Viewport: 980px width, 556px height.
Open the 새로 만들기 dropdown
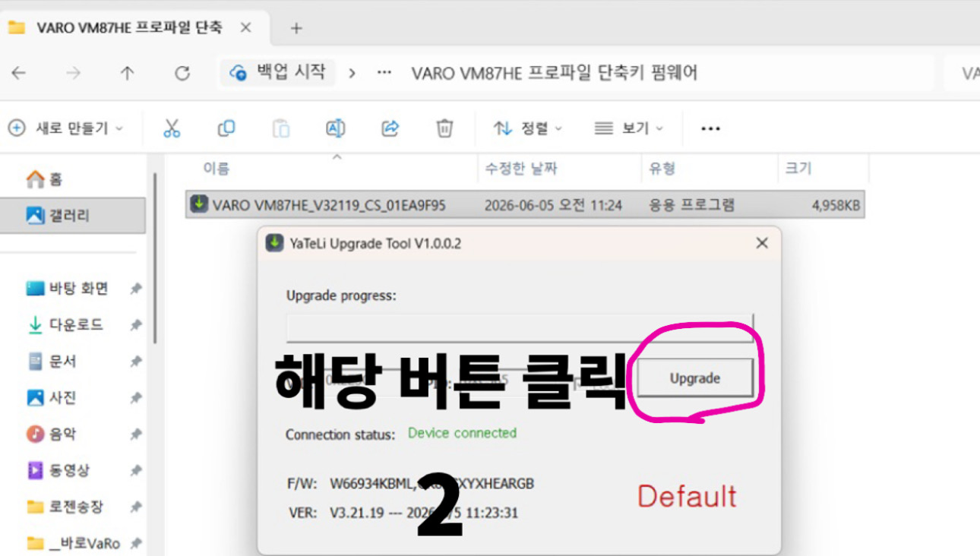[65, 128]
